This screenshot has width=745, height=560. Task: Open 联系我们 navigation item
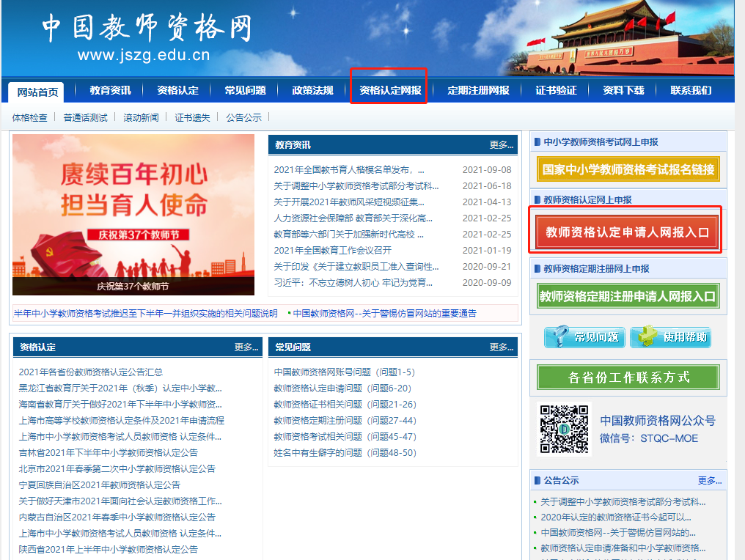691,90
